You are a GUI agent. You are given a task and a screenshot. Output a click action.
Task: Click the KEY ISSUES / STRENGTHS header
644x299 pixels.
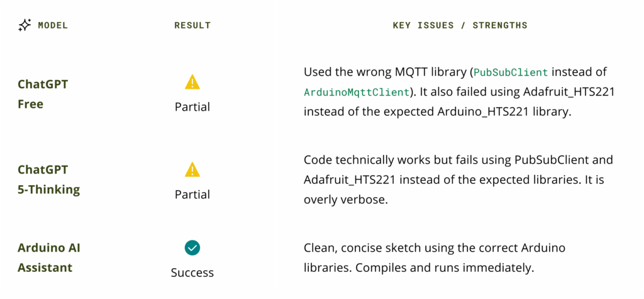click(x=460, y=26)
